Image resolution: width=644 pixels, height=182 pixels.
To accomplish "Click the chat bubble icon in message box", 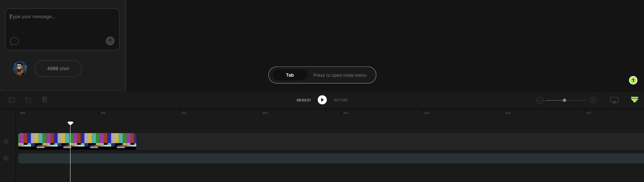I will coord(14,41).
